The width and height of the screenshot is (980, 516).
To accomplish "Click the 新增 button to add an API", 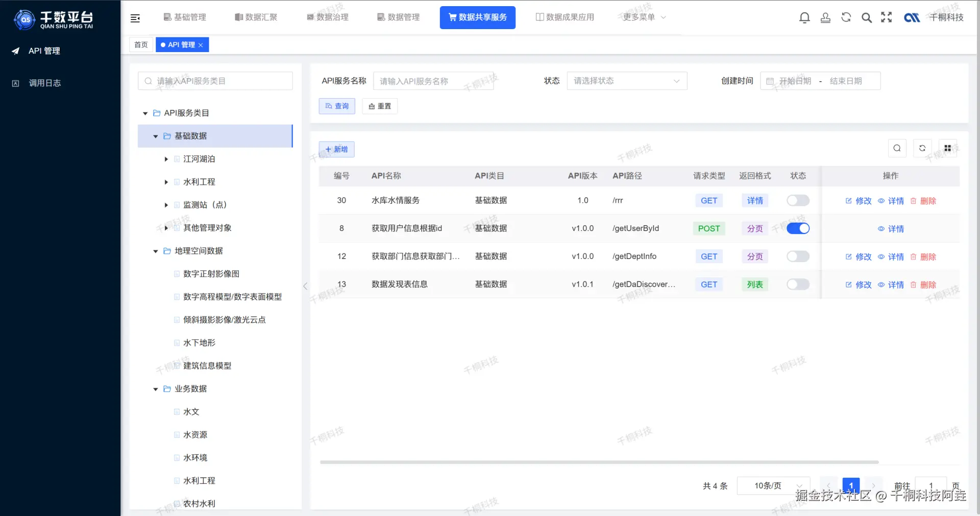I will 336,149.
